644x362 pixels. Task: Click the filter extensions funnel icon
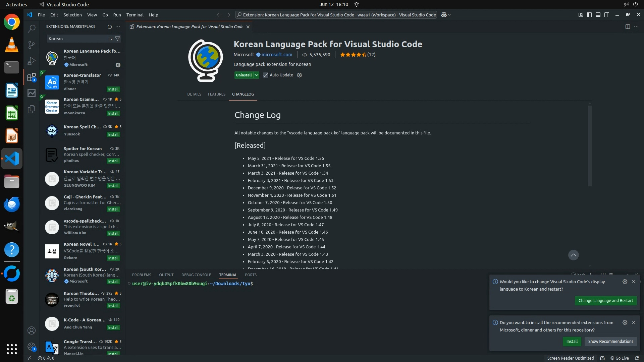[x=117, y=39]
